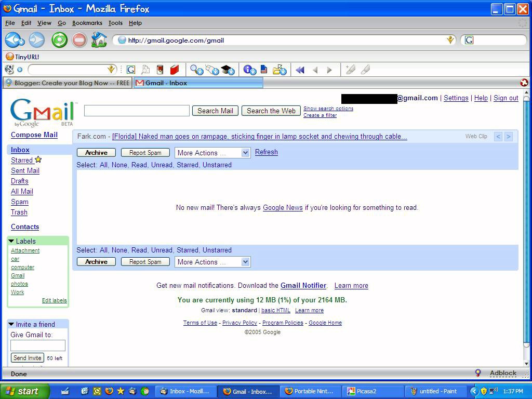The height and width of the screenshot is (399, 532).
Task: Open the 'computer' label
Action: coord(22,267)
